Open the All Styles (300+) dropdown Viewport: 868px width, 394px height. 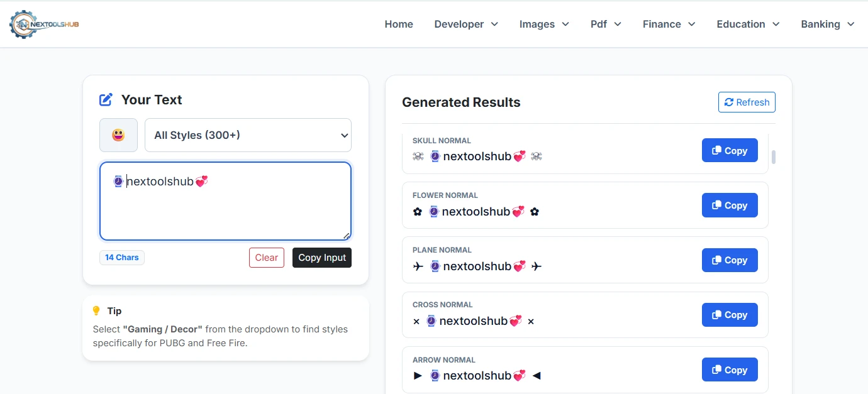click(x=248, y=134)
